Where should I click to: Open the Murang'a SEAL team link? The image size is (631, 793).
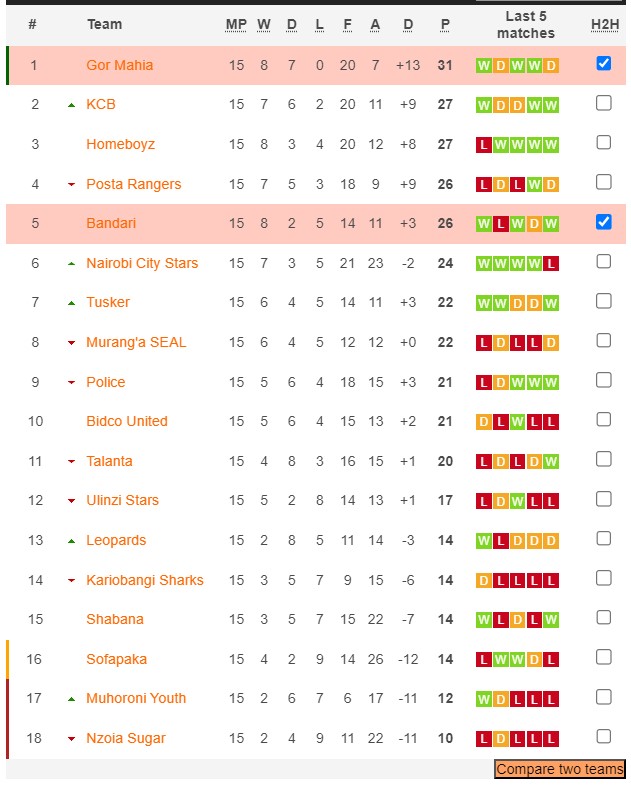click(x=136, y=342)
